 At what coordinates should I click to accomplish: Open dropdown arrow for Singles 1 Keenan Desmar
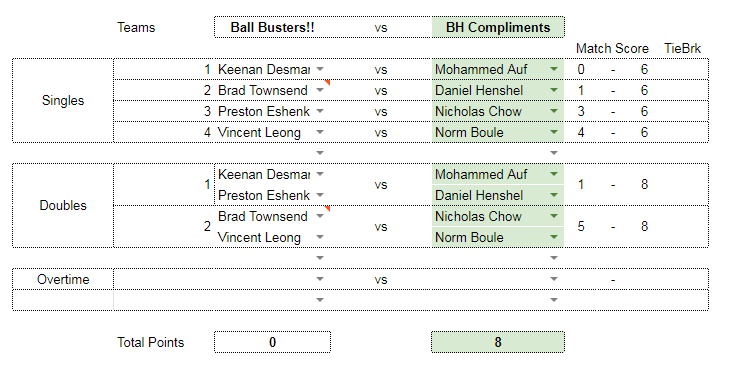[320, 69]
